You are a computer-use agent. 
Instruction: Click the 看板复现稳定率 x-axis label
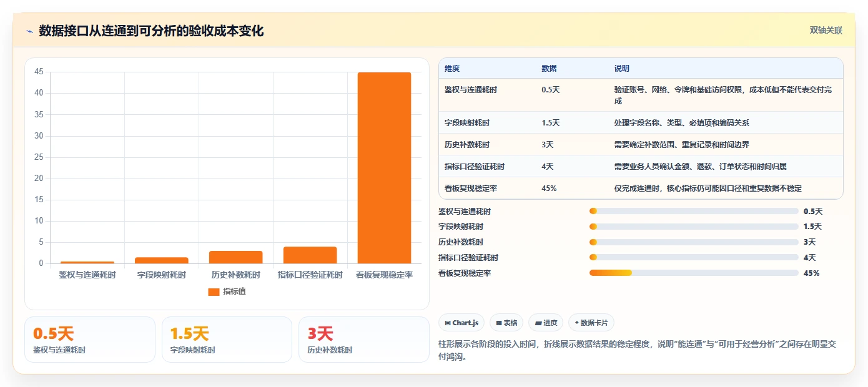[x=384, y=275]
